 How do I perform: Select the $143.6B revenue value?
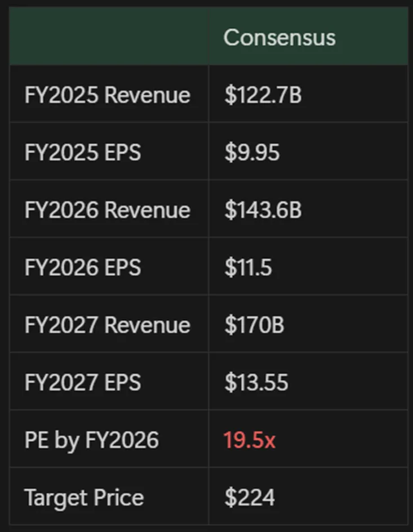(263, 210)
